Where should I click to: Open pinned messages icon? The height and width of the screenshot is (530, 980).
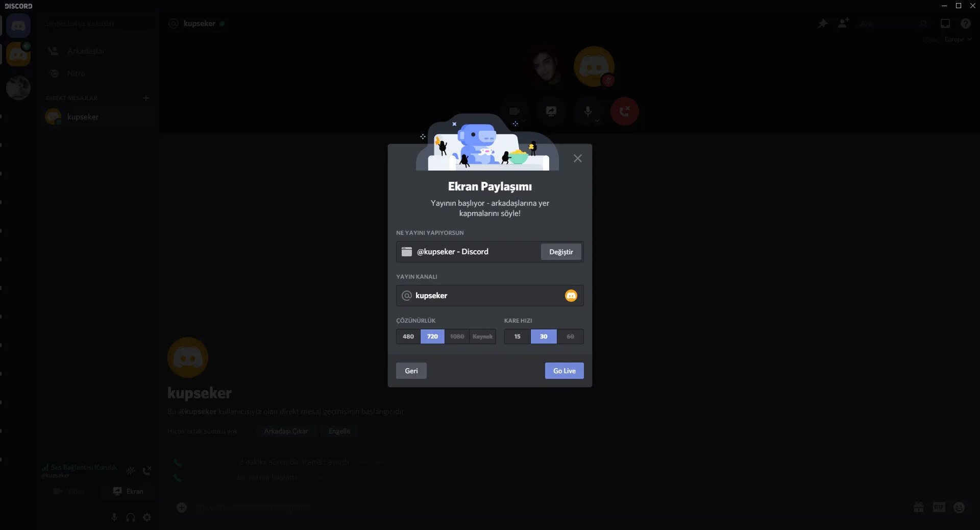pyautogui.click(x=823, y=23)
